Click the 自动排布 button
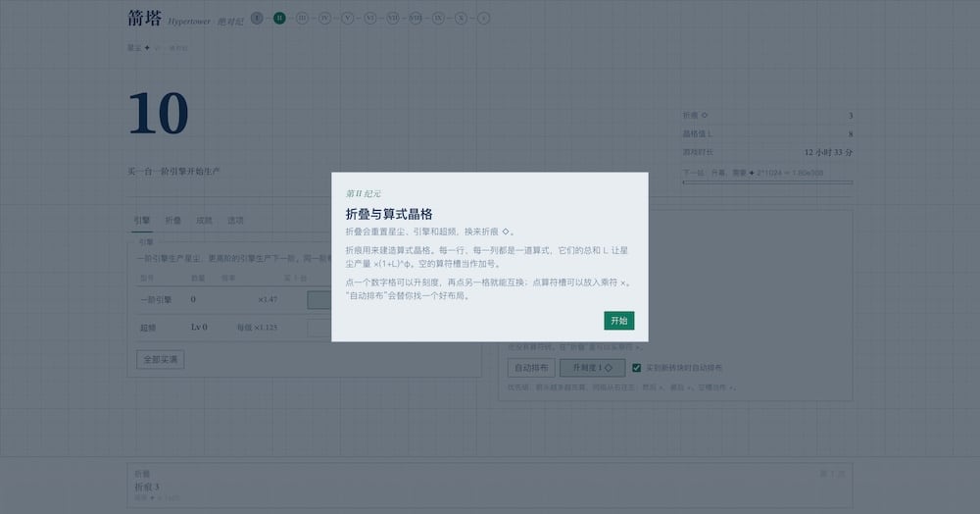This screenshot has height=514, width=980. point(531,368)
